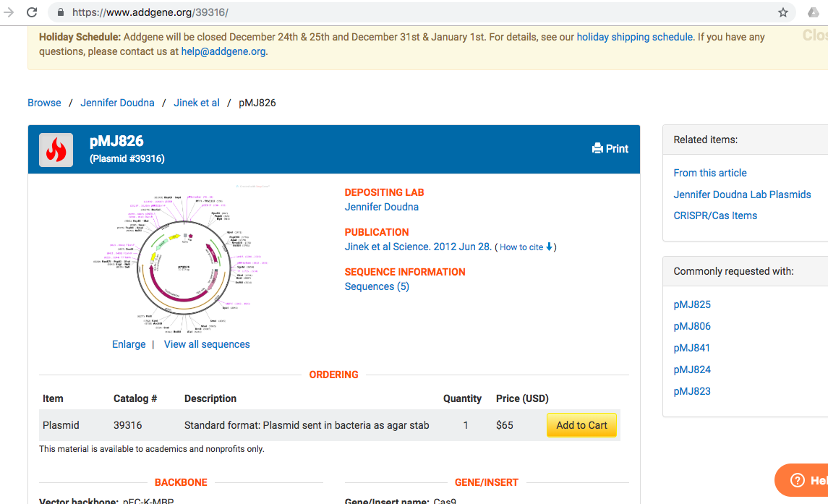Screen dimensions: 828x504
Task: Click the Quantity value 1
Action: 465,425
